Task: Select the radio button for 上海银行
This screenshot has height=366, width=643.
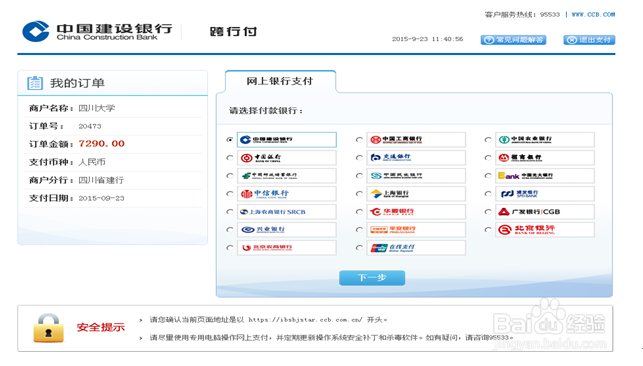Action: pyautogui.click(x=359, y=194)
